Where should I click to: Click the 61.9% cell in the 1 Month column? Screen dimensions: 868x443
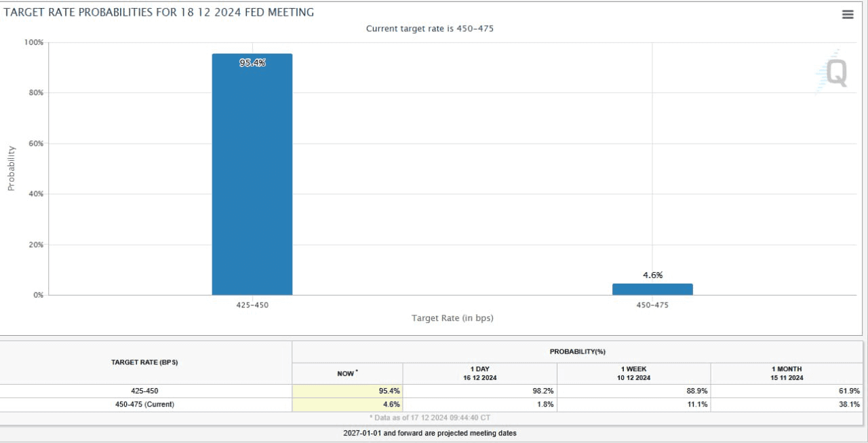click(787, 391)
